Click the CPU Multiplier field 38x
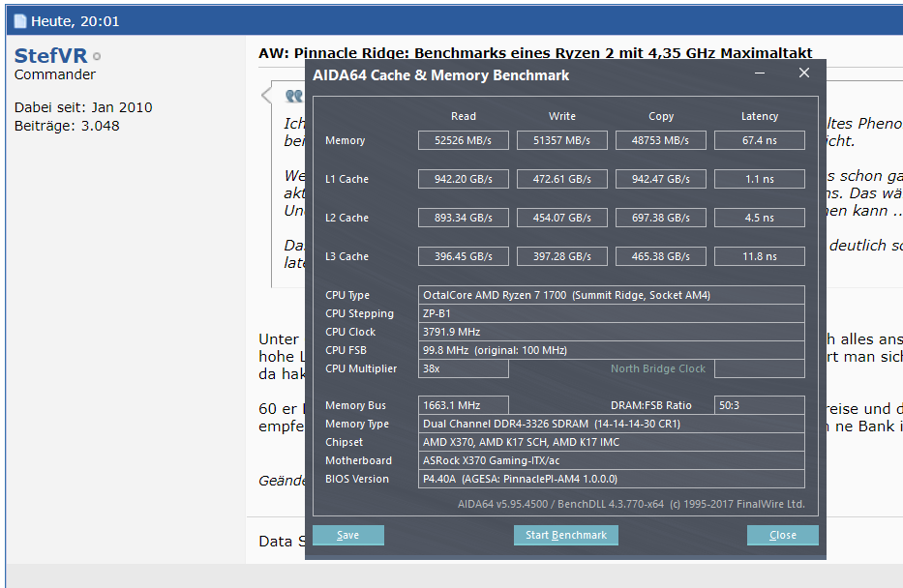The height and width of the screenshot is (588, 903). [x=463, y=368]
